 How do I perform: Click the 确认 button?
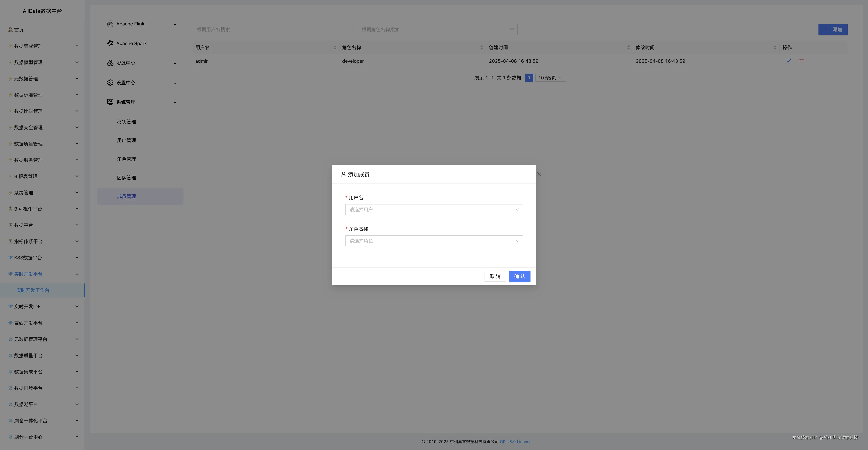coord(519,276)
